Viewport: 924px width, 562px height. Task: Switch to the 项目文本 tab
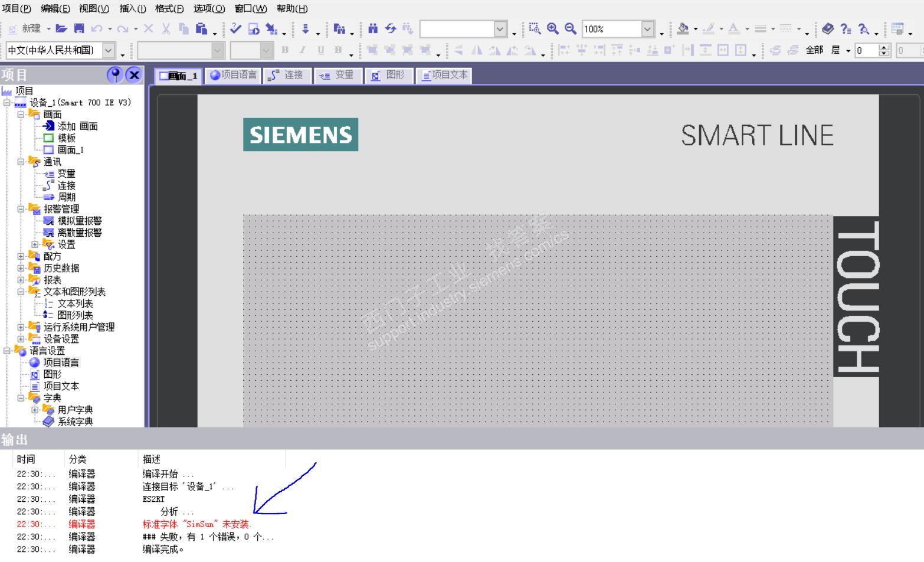pyautogui.click(x=444, y=75)
